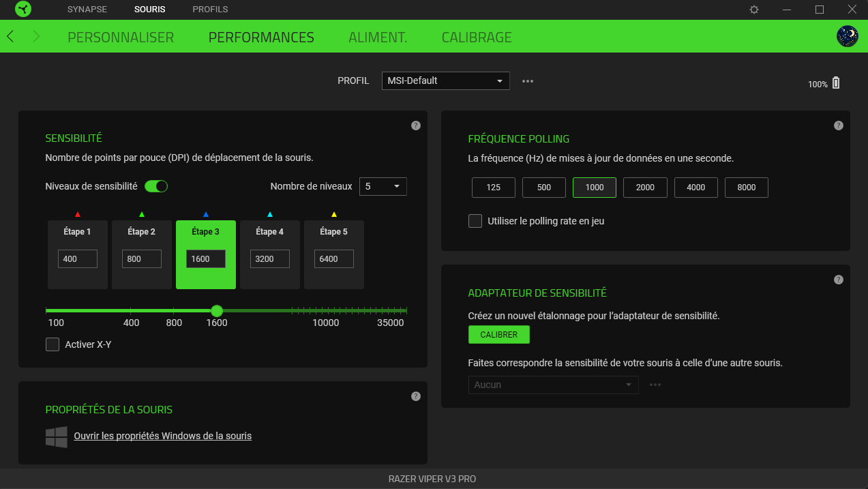Select 2000 Hz polling rate
Image resolution: width=868 pixels, height=489 pixels.
click(x=645, y=188)
